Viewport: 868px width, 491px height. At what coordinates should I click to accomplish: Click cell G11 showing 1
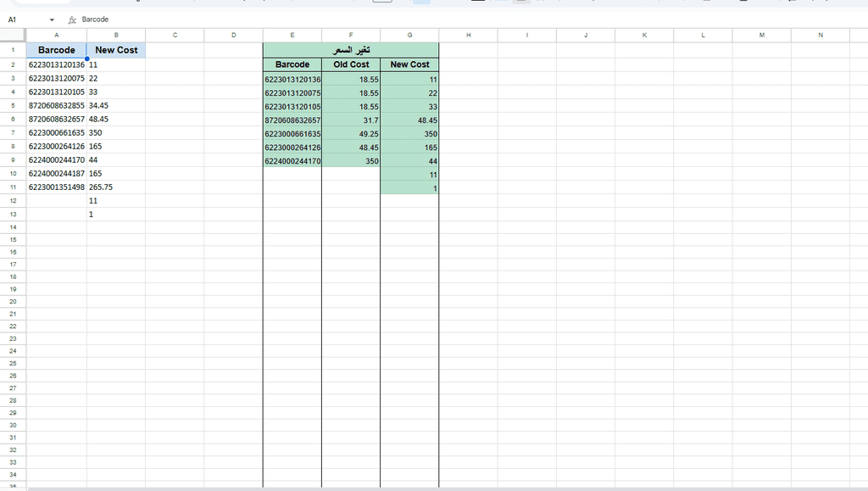[409, 188]
